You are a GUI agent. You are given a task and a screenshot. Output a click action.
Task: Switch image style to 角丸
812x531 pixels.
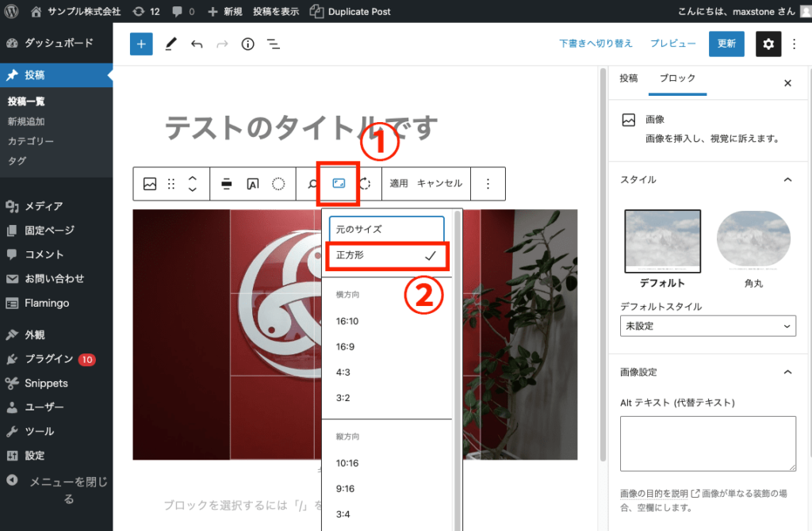click(x=753, y=239)
